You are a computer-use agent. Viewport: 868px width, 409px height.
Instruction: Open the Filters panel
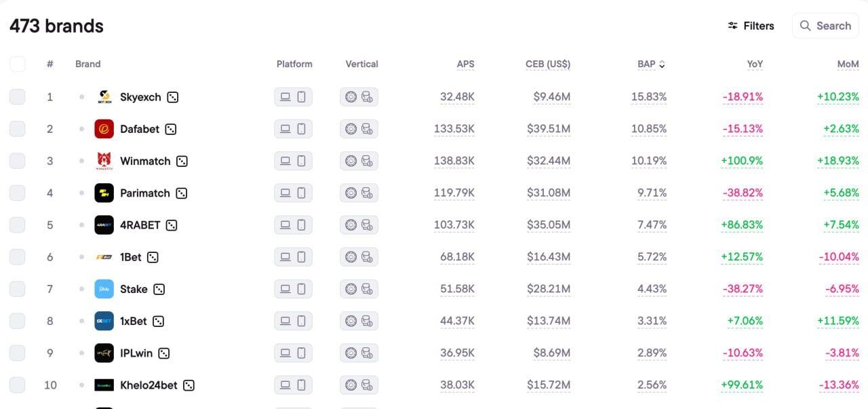coord(751,26)
